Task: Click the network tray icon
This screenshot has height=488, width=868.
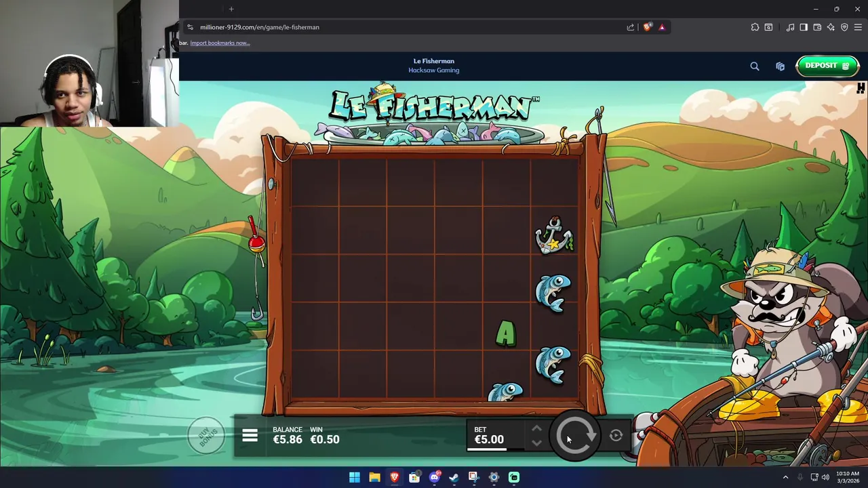Action: pyautogui.click(x=814, y=477)
